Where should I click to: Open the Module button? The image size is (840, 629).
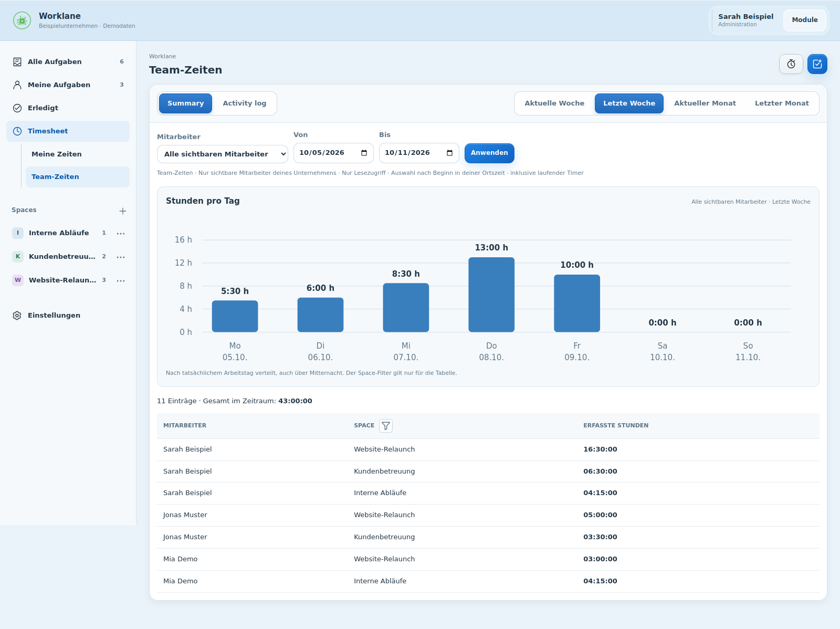click(805, 20)
